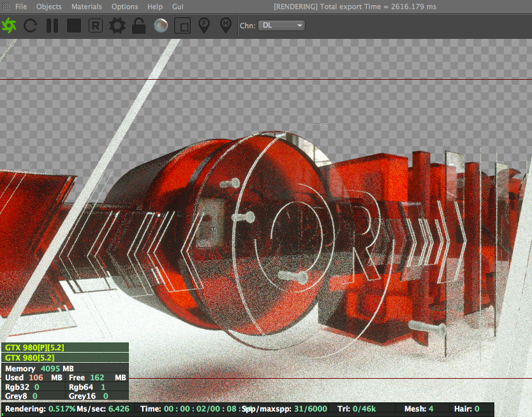Open render settings with the gear icon
Screen dimensions: 532x417
coord(117,26)
